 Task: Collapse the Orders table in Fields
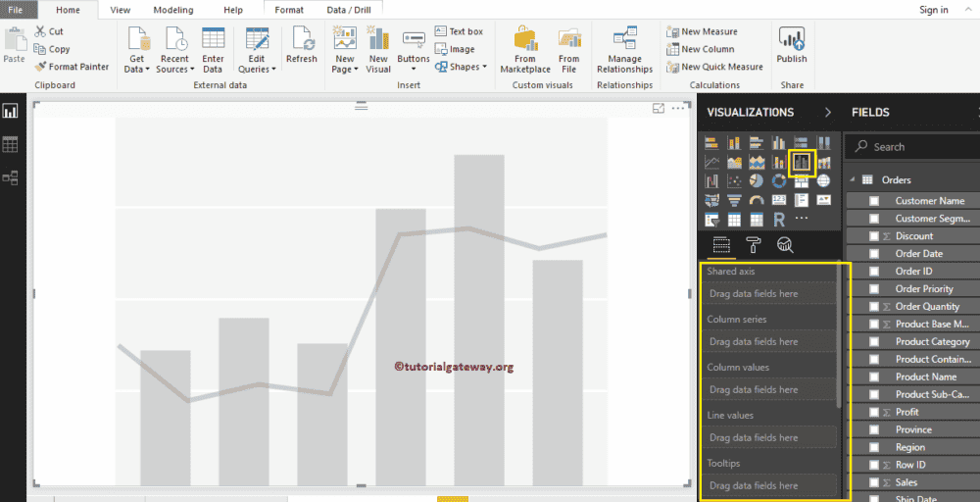852,180
